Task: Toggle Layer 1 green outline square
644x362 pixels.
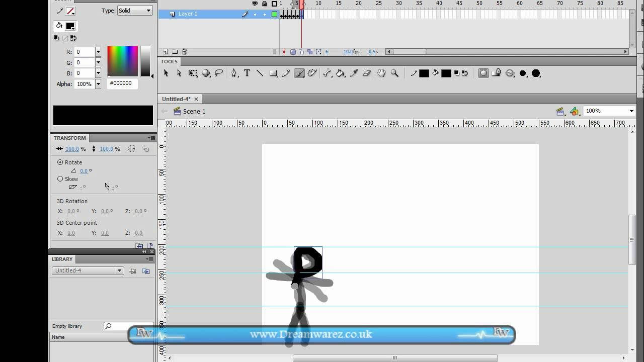Action: click(274, 15)
